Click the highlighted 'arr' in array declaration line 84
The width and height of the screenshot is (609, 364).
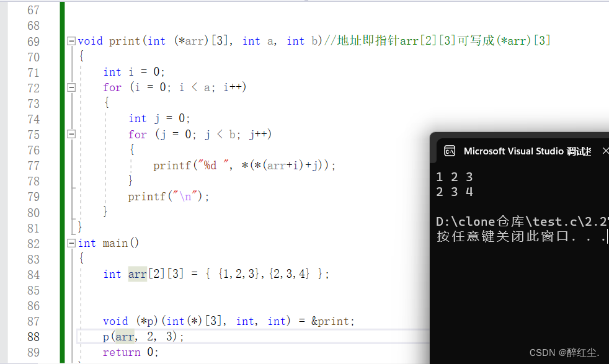tap(138, 274)
